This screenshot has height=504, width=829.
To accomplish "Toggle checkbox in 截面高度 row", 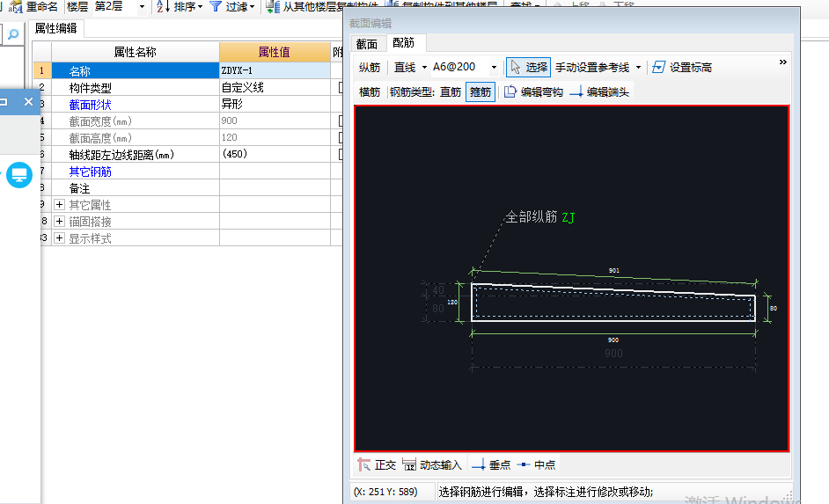I will coord(341,137).
